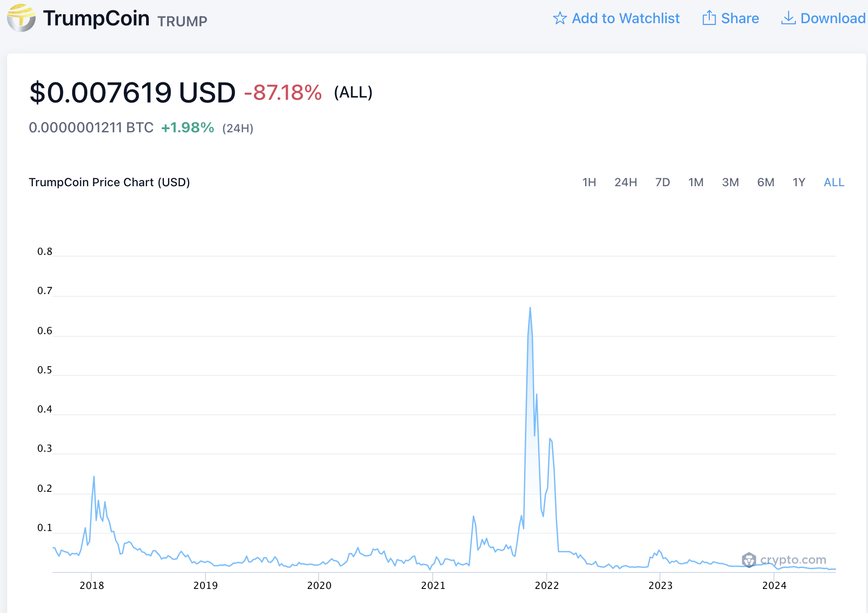This screenshot has height=613, width=868.
Task: Choose the ALL chart range
Action: click(x=834, y=182)
